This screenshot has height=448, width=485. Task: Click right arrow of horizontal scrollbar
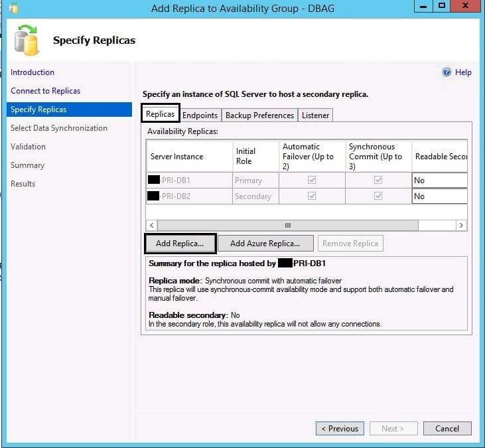click(x=461, y=226)
